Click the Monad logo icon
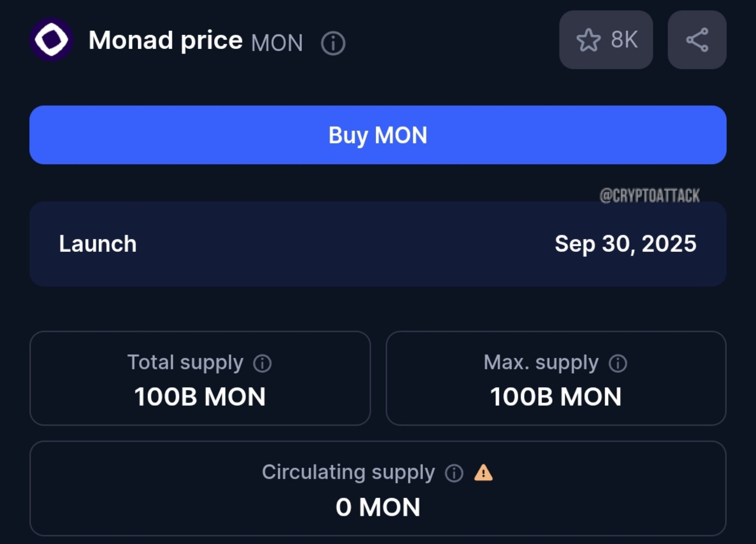 51,39
